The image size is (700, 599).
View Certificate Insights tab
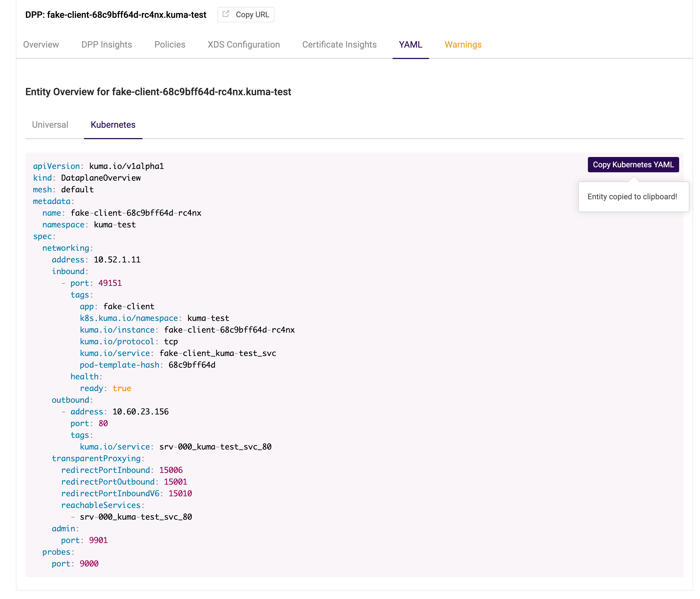pos(340,45)
